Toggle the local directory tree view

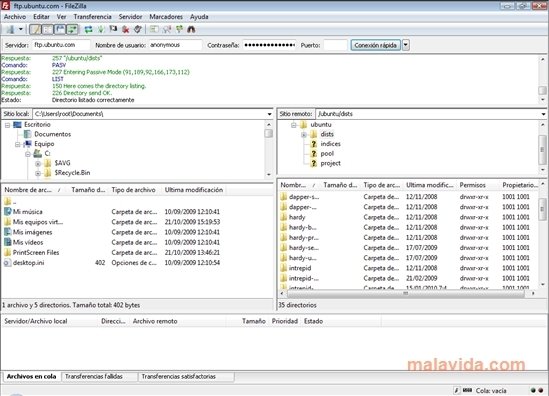47,29
